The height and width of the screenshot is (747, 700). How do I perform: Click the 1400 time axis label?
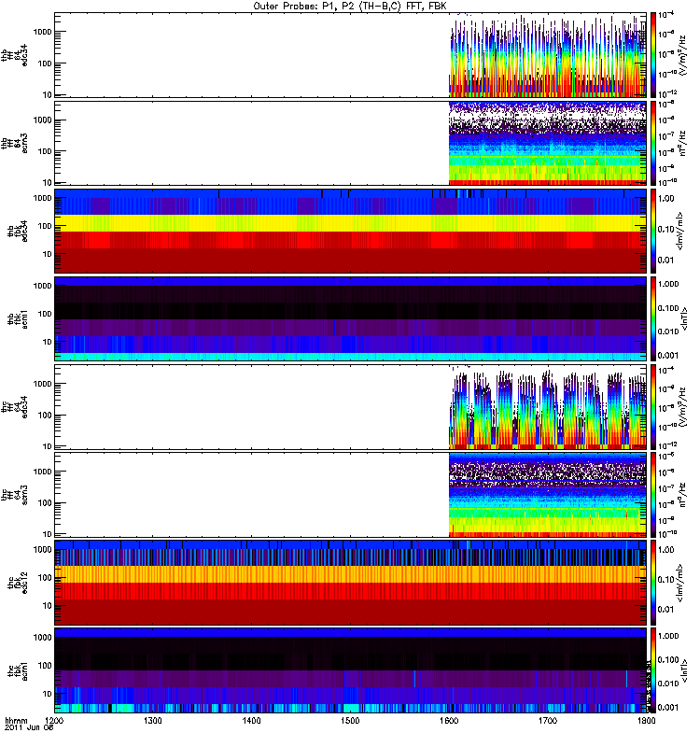click(251, 720)
